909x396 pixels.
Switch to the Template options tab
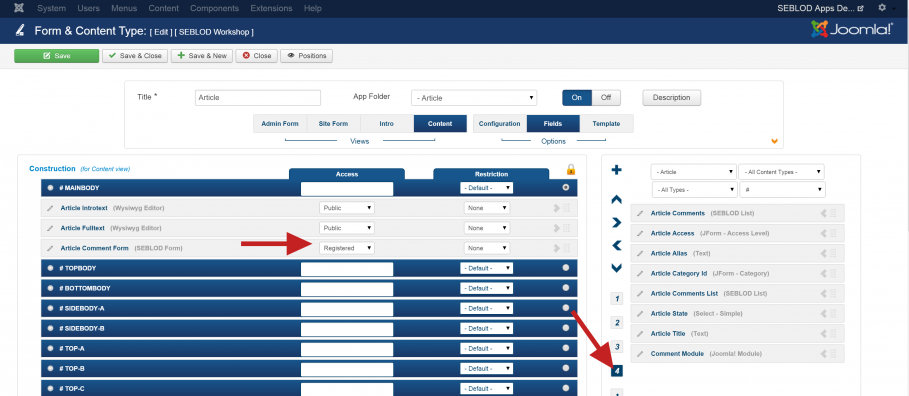point(606,123)
